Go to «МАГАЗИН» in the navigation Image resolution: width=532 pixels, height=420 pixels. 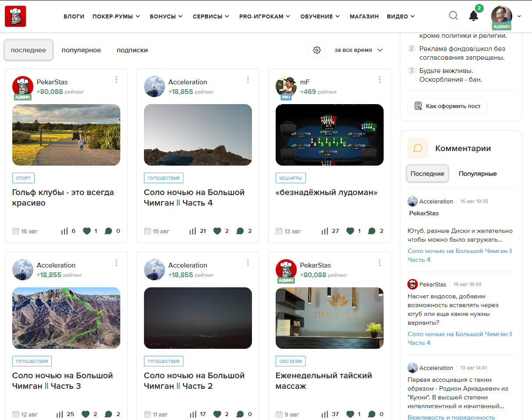(x=364, y=16)
